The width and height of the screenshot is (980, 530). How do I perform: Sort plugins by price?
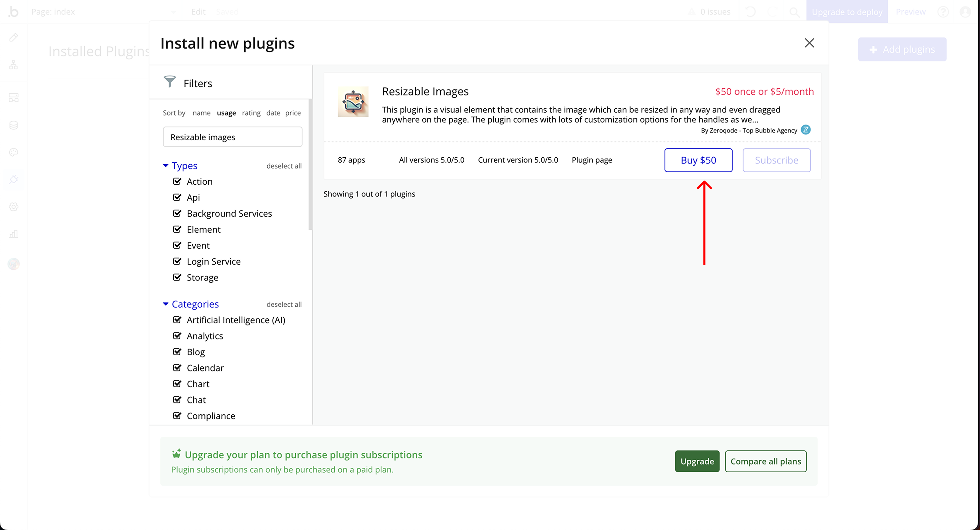[293, 113]
